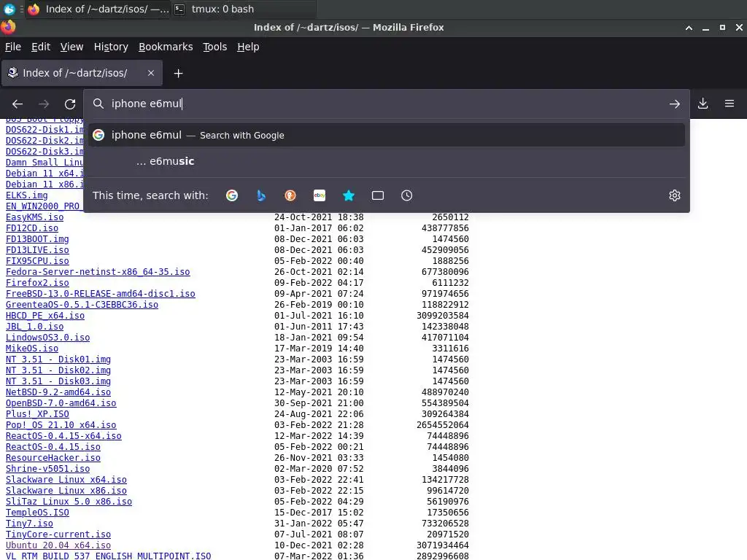Open FD13LIVE.iso link

pyautogui.click(x=37, y=250)
